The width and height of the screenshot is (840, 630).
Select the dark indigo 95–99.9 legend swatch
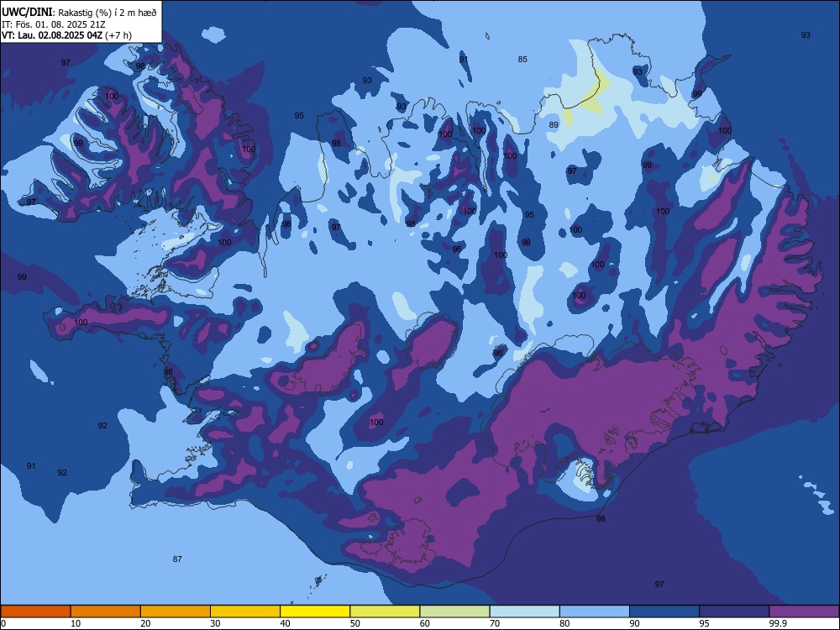coord(734,612)
